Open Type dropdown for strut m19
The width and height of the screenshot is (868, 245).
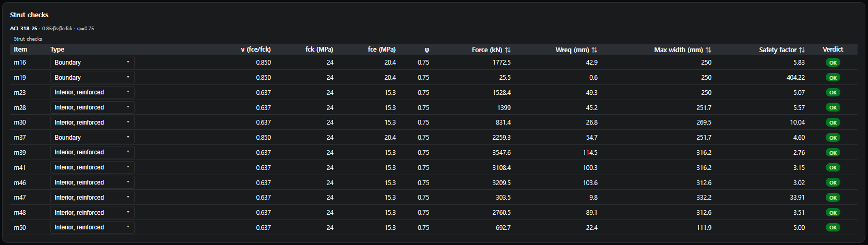point(92,77)
